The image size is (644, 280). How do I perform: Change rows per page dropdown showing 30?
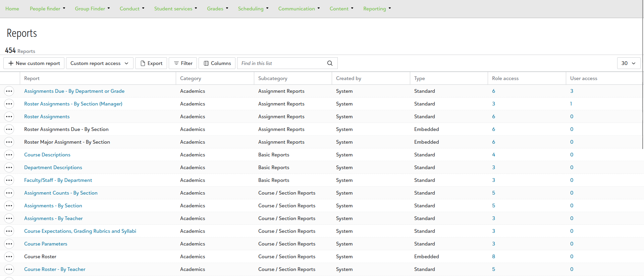pyautogui.click(x=629, y=63)
